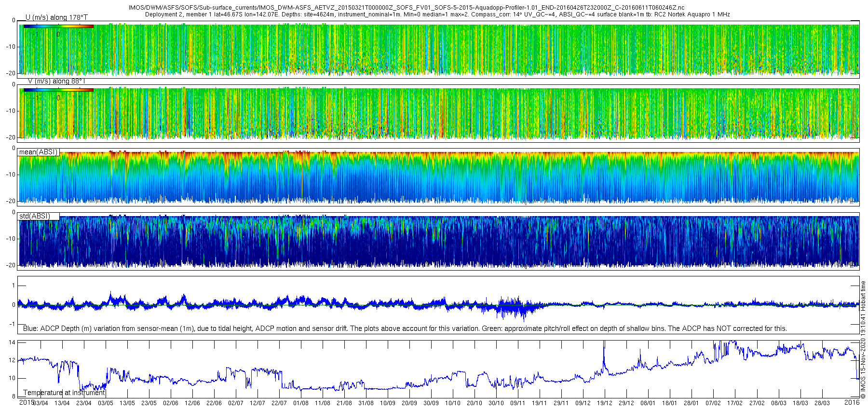Click the 'U (m/s) along 178°T' panel title
The width and height of the screenshot is (868, 410).
(x=56, y=17)
